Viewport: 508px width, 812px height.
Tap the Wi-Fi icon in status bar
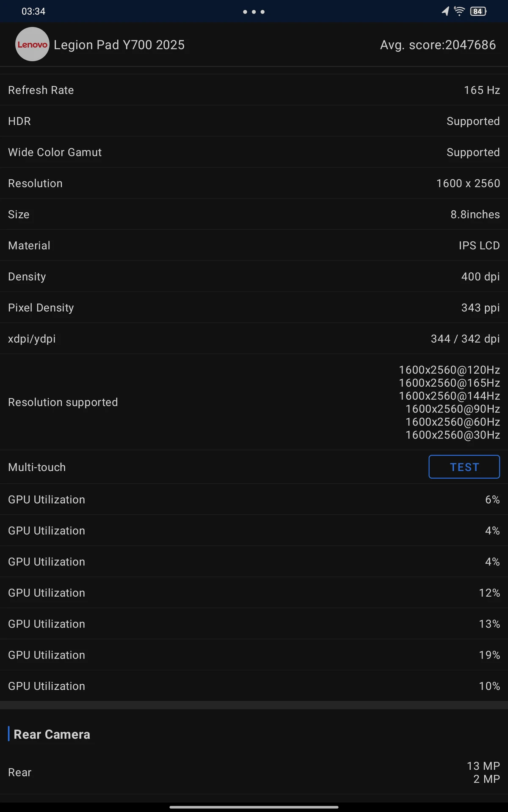point(459,11)
